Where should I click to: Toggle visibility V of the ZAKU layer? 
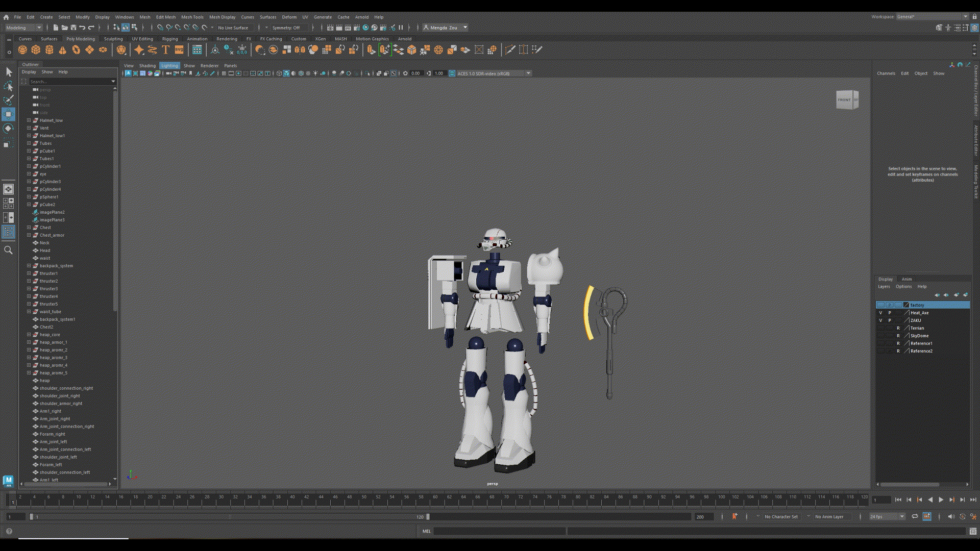pos(880,320)
